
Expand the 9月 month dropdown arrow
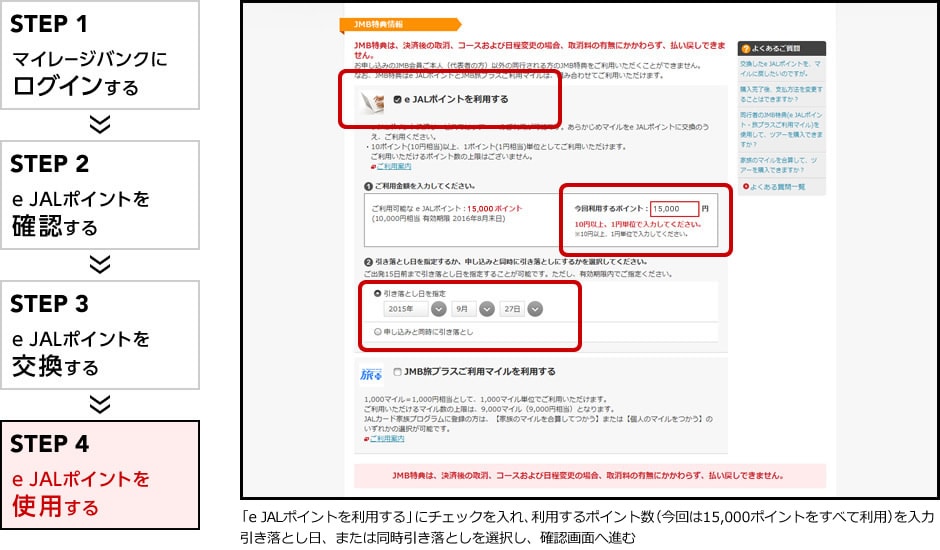coord(487,309)
